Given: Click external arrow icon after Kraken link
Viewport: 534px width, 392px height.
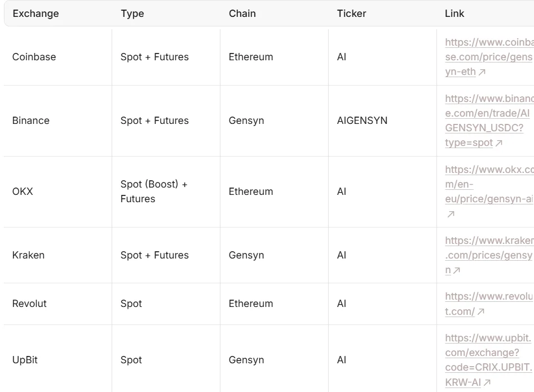Looking at the screenshot, I should tap(457, 270).
